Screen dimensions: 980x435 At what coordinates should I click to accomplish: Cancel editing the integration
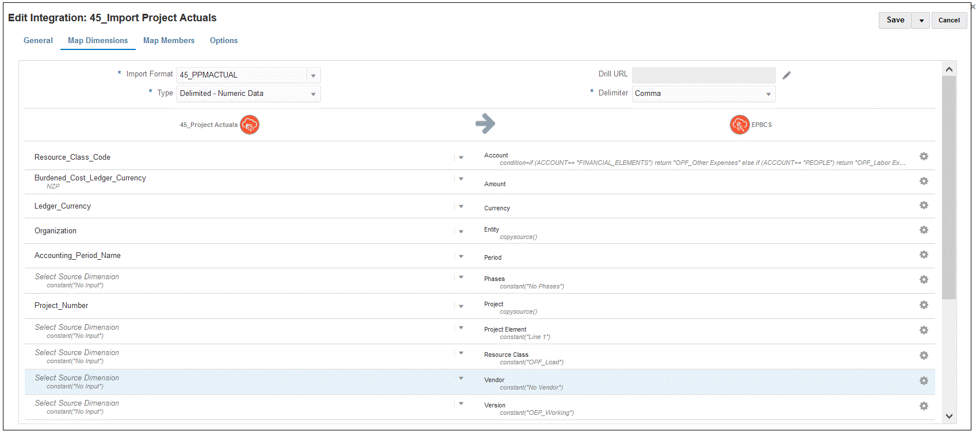click(x=949, y=20)
